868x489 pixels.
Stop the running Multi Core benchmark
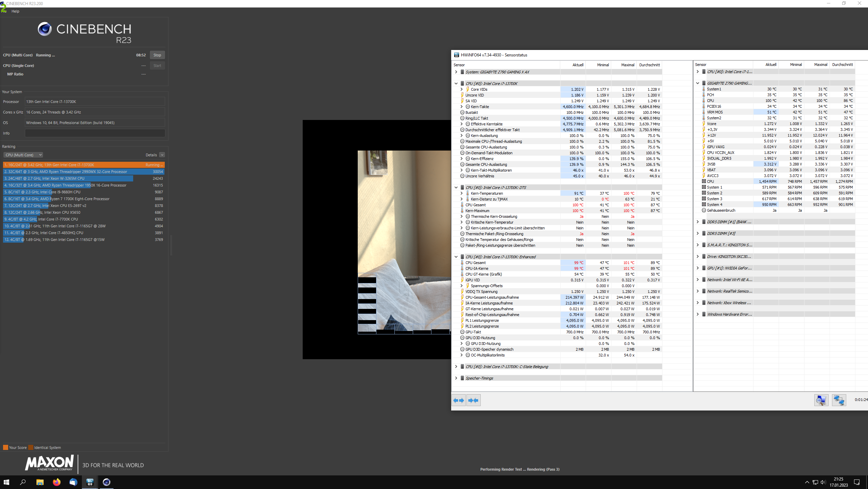(x=157, y=55)
